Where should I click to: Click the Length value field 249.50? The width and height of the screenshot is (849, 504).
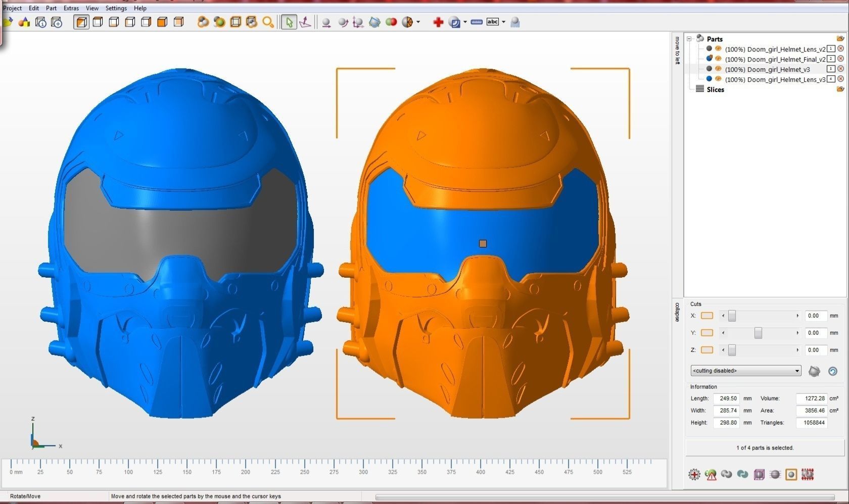point(726,398)
